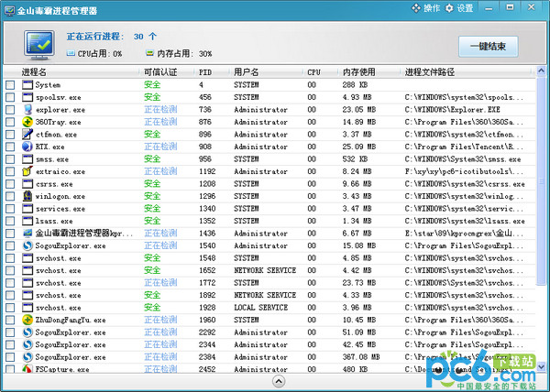Click 正在检测 status for RTX.exe
The image size is (550, 392).
click(x=160, y=147)
